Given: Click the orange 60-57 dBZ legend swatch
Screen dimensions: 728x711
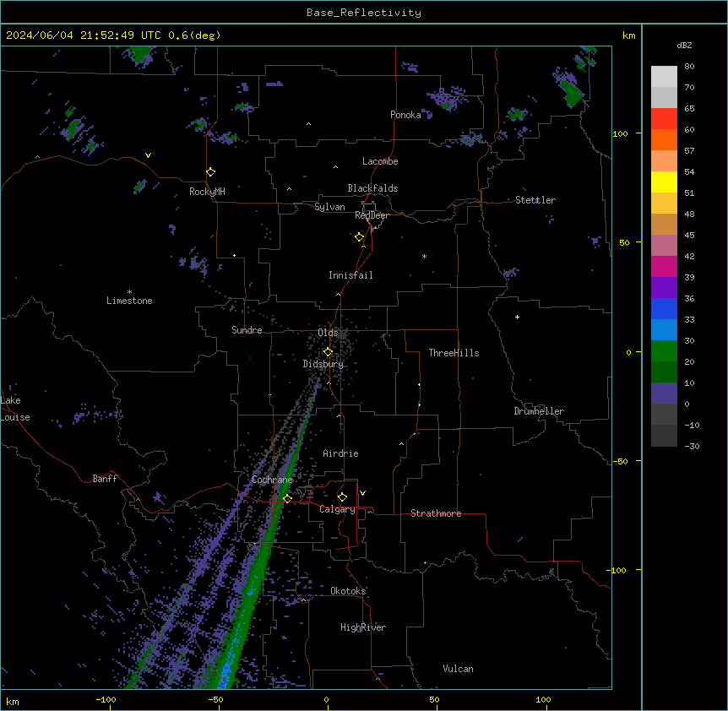Looking at the screenshot, I should point(664,139).
